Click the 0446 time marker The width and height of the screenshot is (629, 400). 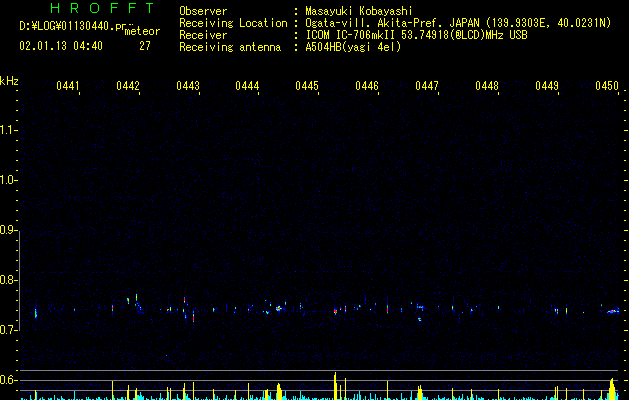(x=367, y=86)
